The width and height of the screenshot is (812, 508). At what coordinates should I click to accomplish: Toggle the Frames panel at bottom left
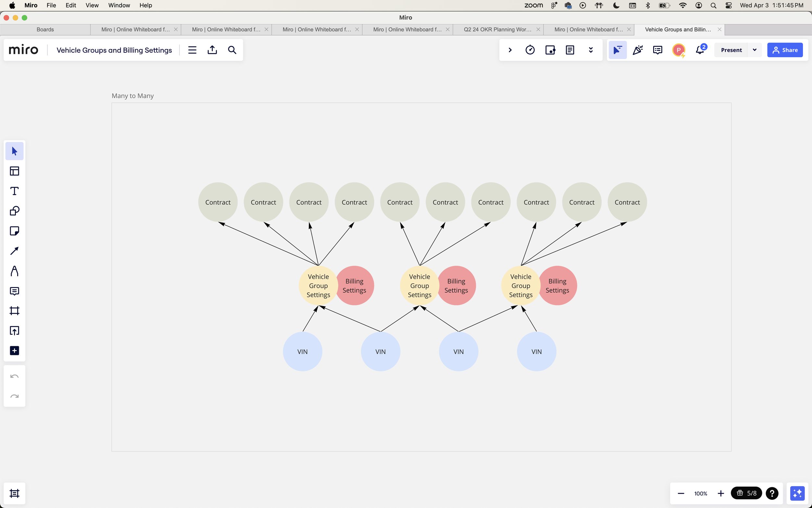pos(14,493)
